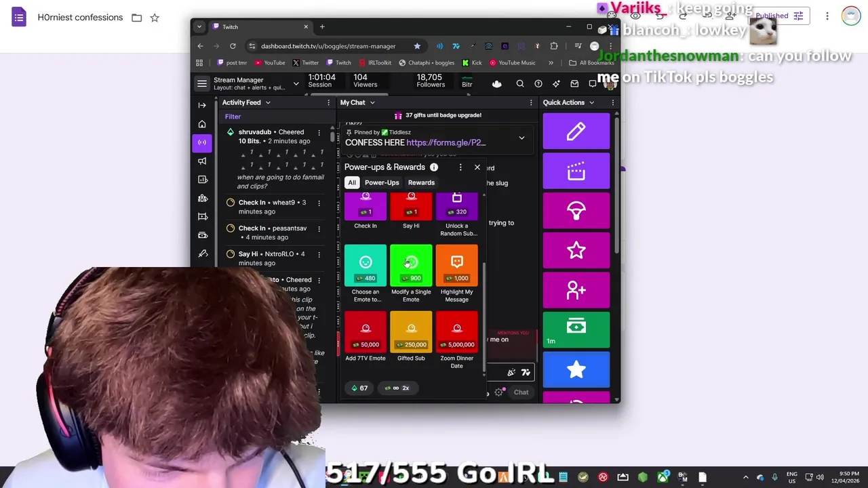Open the Activity Feed dropdown chevron
This screenshot has width=868, height=488.
268,103
